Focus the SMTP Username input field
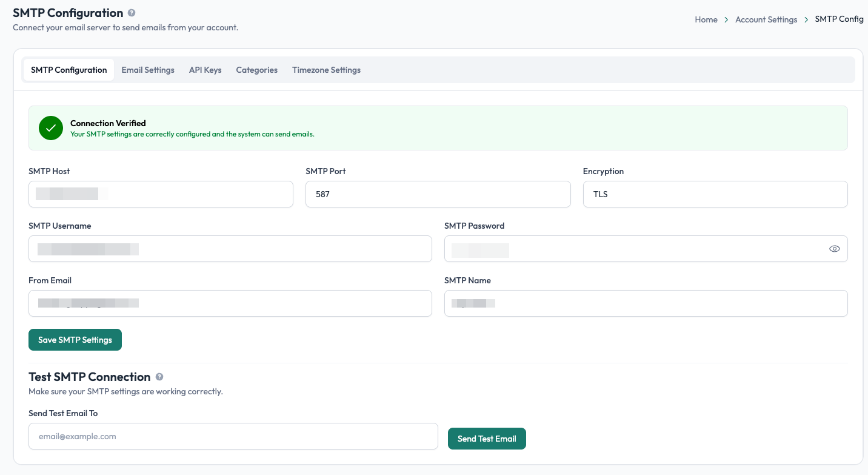 pos(230,249)
